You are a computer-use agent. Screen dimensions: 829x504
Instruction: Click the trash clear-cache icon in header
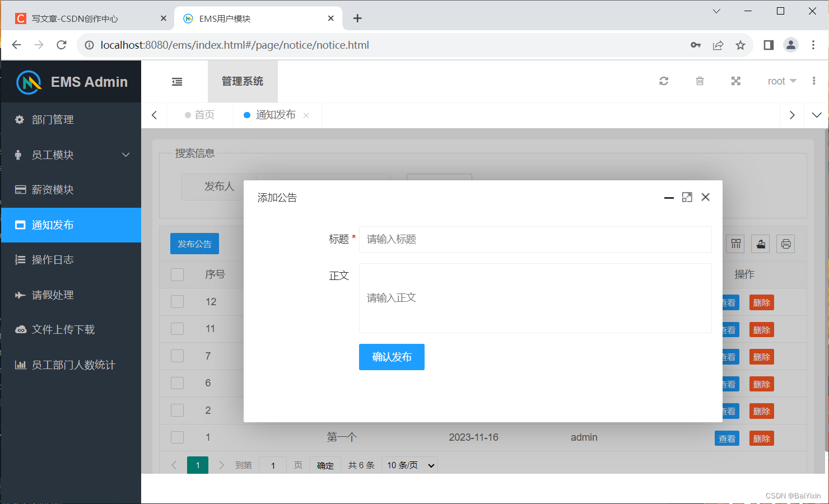pos(700,81)
